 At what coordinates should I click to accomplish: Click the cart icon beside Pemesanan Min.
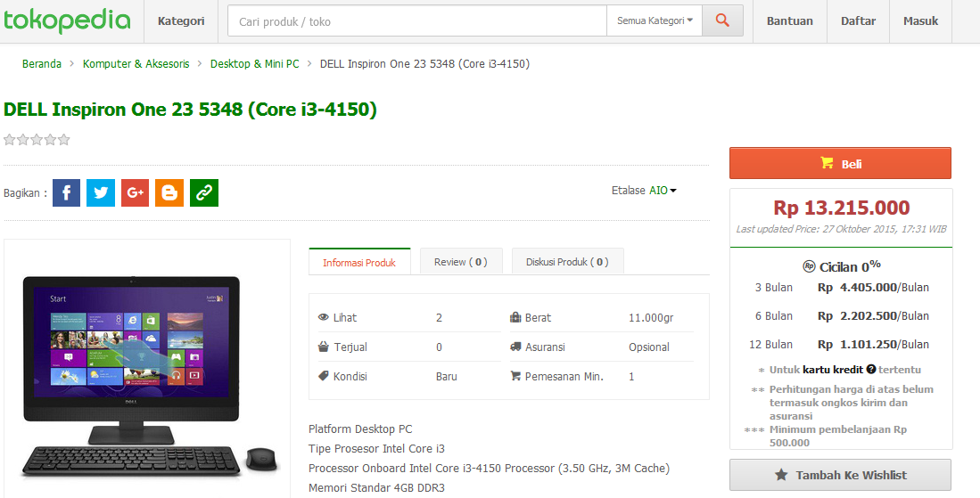(x=515, y=376)
